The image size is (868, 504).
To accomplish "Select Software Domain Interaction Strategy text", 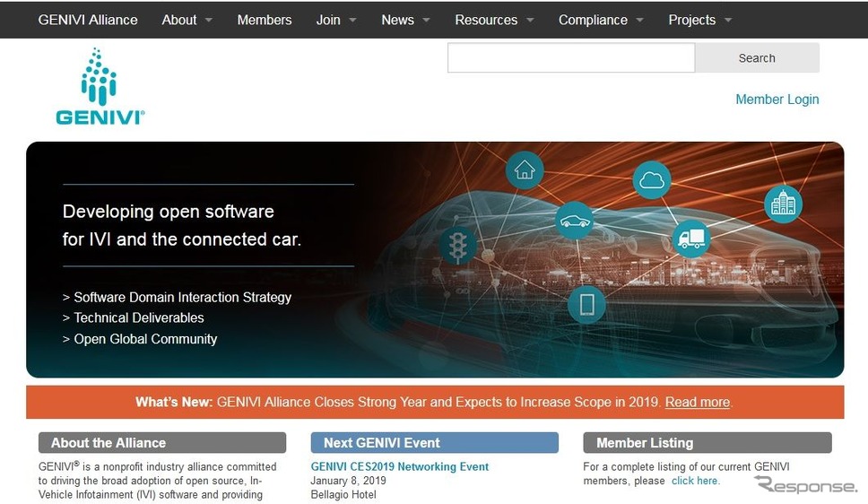I will point(183,298).
